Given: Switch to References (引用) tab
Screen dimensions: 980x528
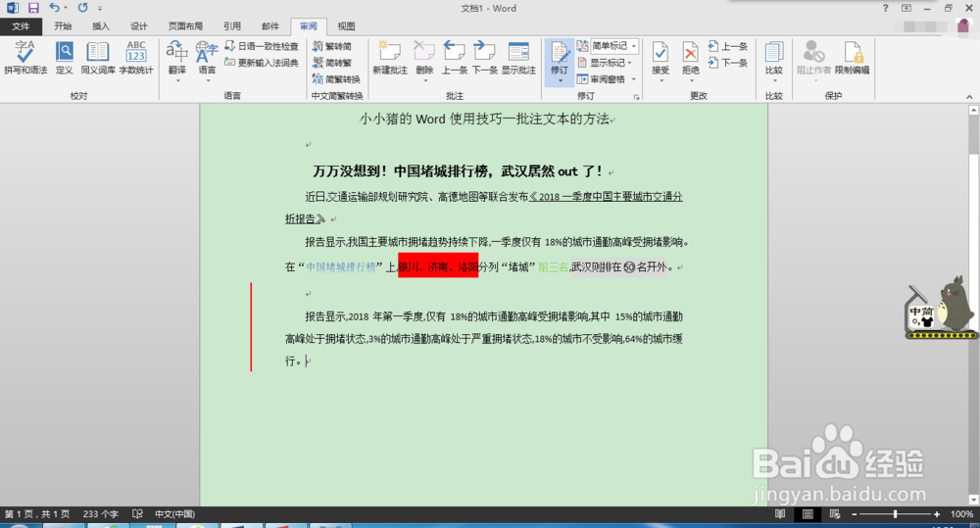Looking at the screenshot, I should [x=232, y=26].
